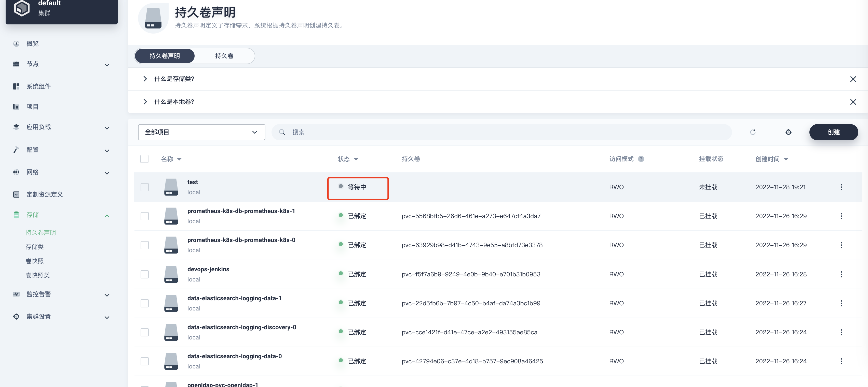Image resolution: width=868 pixels, height=387 pixels.
Task: Dismiss the '什么是存储类?' info panel
Action: (x=853, y=79)
